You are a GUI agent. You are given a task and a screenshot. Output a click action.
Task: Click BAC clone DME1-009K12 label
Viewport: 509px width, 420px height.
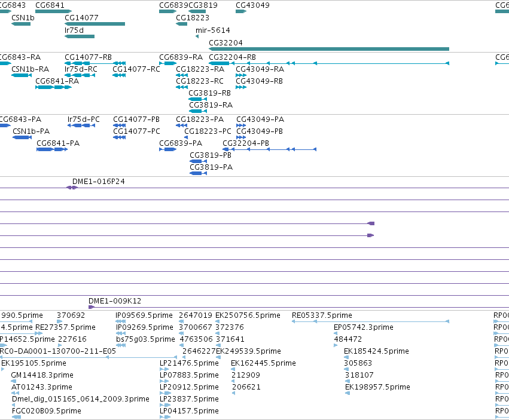coord(115,301)
